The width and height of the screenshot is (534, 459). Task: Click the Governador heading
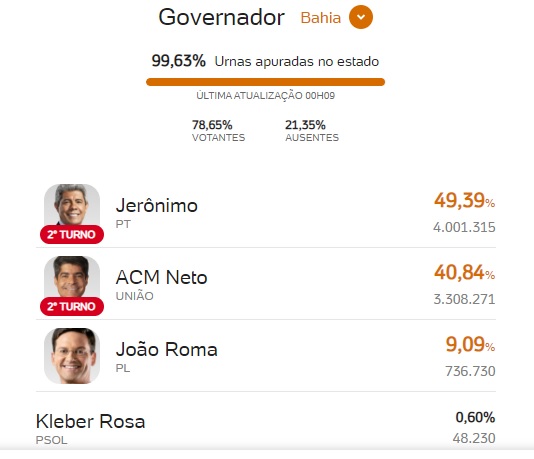click(221, 17)
